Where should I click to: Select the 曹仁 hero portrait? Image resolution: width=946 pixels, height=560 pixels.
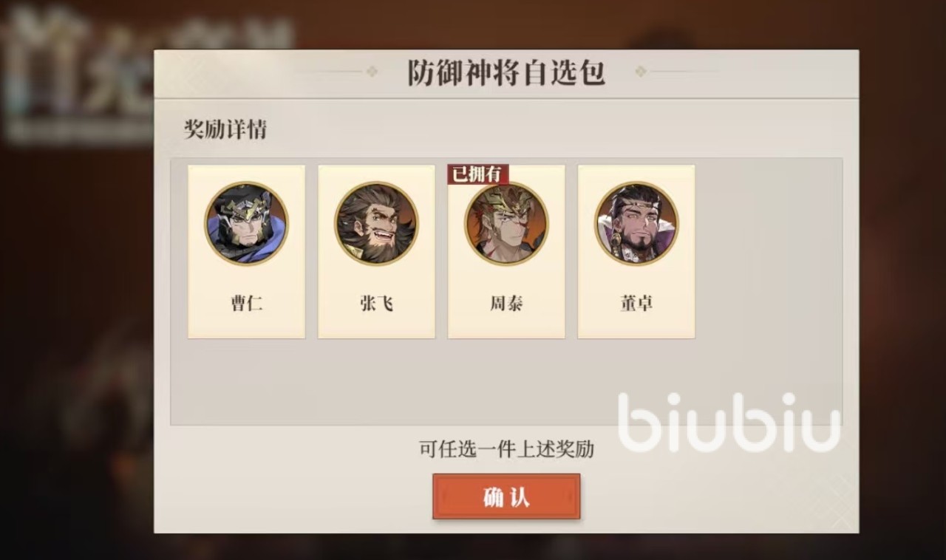pyautogui.click(x=246, y=224)
